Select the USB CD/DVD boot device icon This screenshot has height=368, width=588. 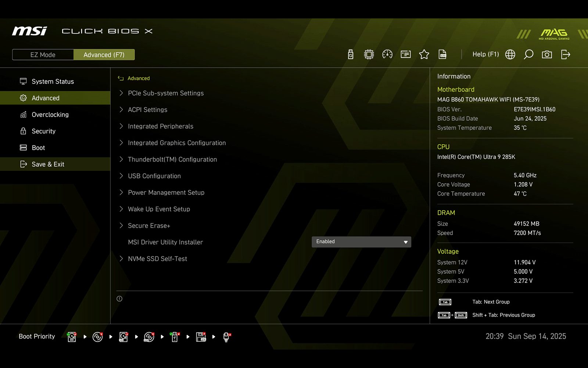point(149,337)
